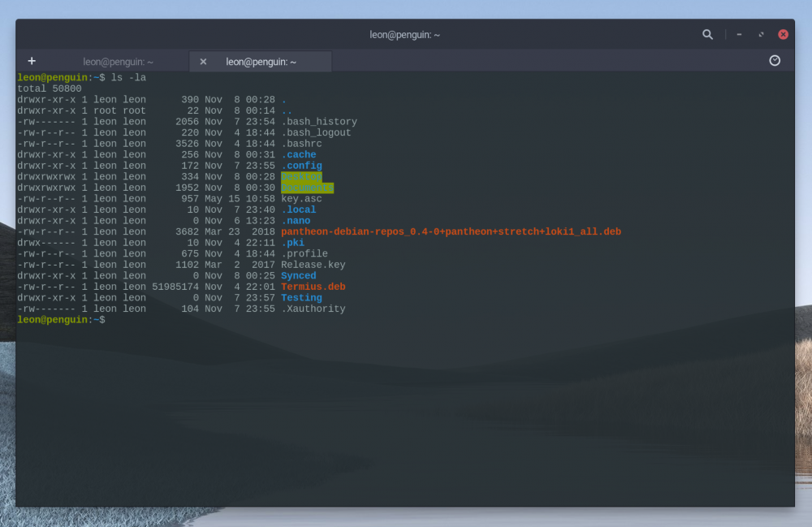Viewport: 812px width, 527px height.
Task: Close the active leon@penguin tab
Action: coord(203,62)
